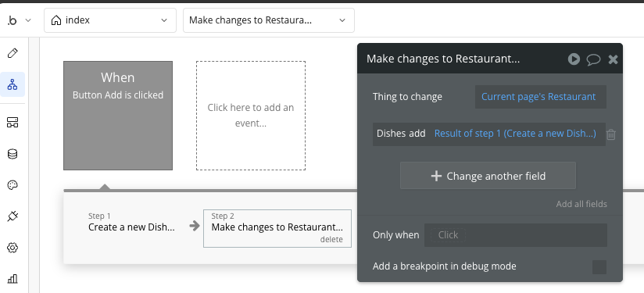Click here to add an event box
The image size is (644, 293).
click(251, 116)
